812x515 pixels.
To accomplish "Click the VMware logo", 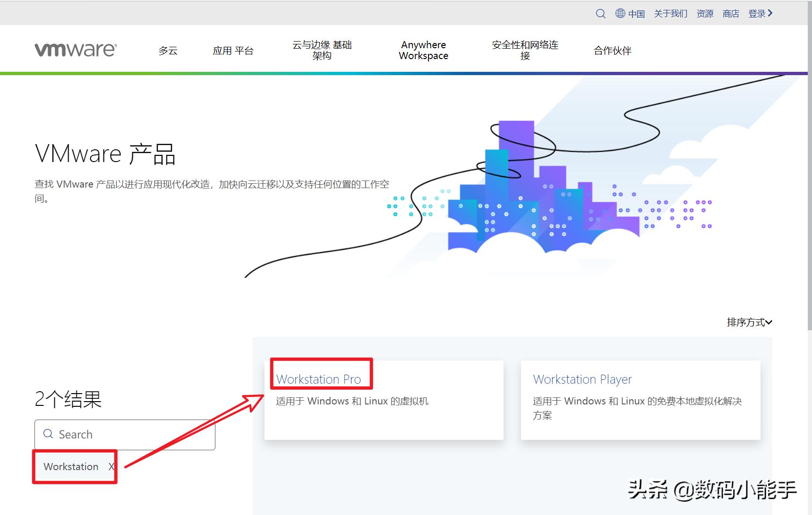I will pyautogui.click(x=75, y=49).
